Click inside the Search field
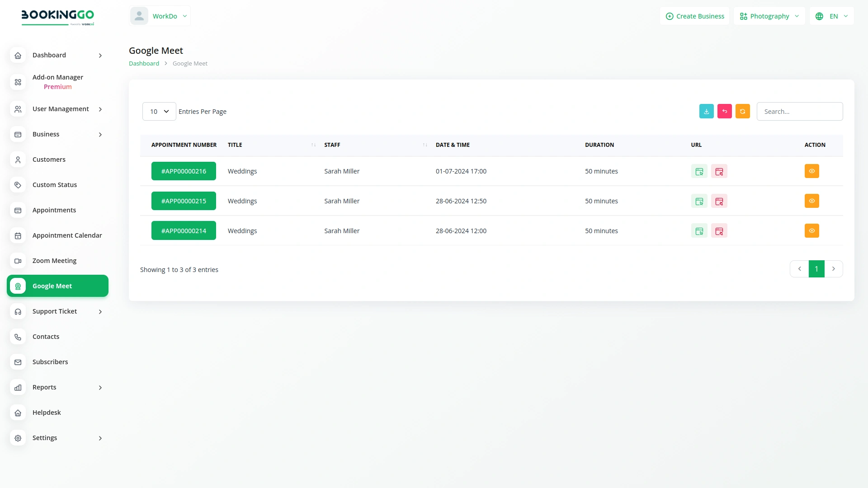This screenshot has width=868, height=488. point(799,111)
